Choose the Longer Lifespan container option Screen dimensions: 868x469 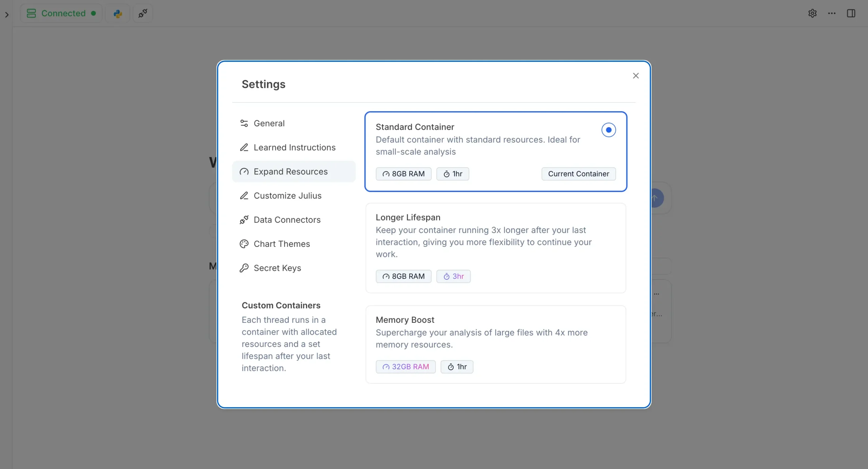pyautogui.click(x=496, y=248)
